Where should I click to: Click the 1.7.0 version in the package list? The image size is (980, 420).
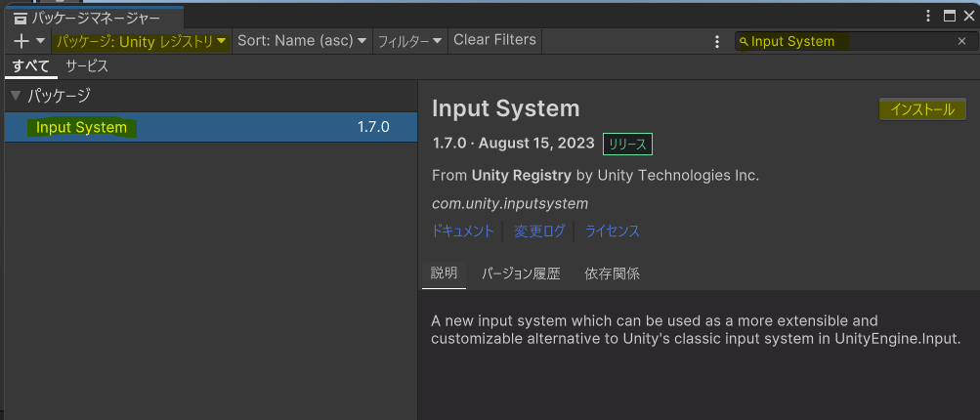tap(373, 128)
